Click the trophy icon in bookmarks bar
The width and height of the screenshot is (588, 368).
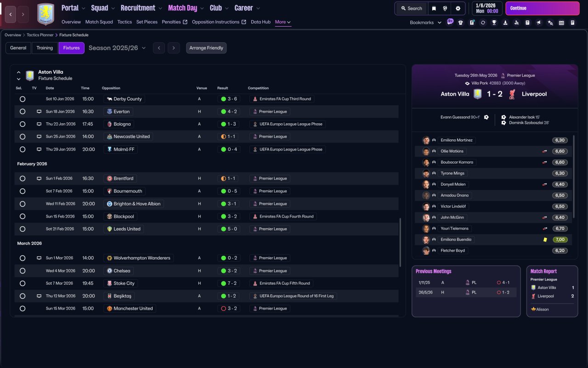point(494,23)
